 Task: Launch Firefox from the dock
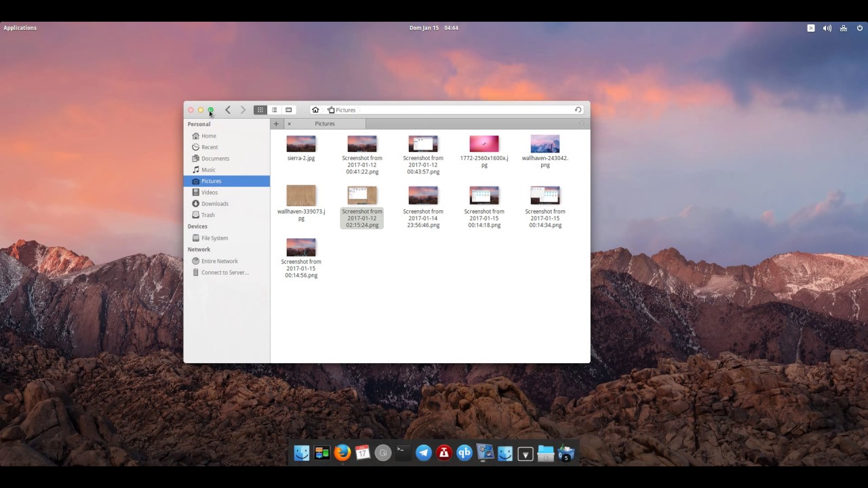coord(342,453)
